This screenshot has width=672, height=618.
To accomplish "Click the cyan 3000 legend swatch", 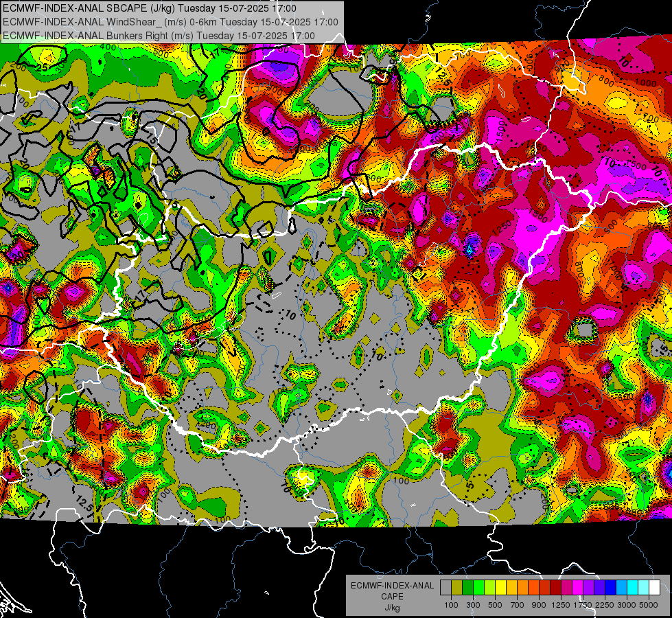I will 633,588.
